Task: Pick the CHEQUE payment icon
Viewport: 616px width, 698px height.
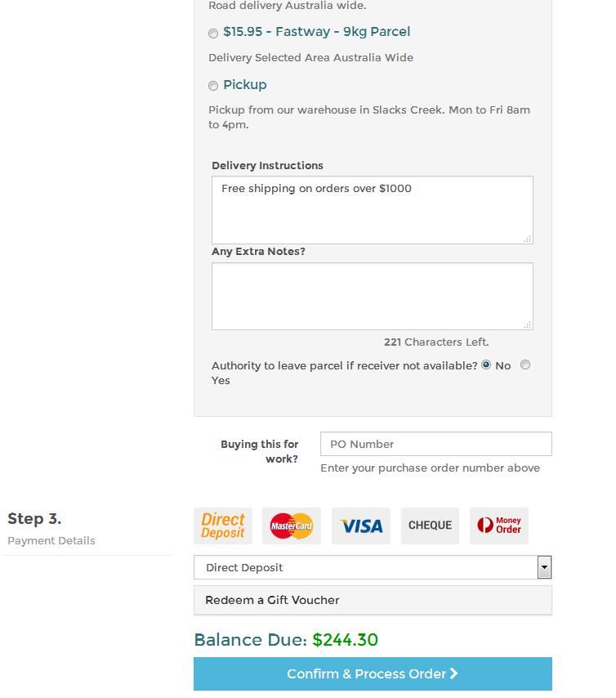Action: click(430, 526)
